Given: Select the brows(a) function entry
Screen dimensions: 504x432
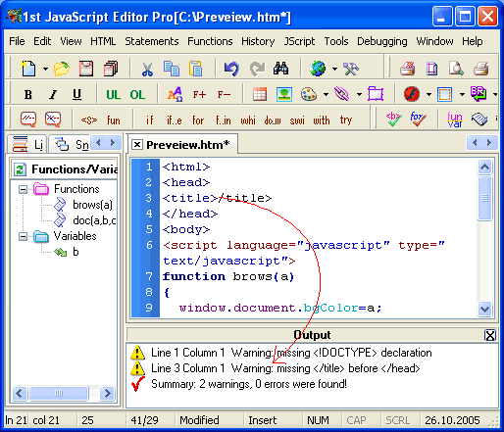Looking at the screenshot, I should pyautogui.click(x=92, y=205).
